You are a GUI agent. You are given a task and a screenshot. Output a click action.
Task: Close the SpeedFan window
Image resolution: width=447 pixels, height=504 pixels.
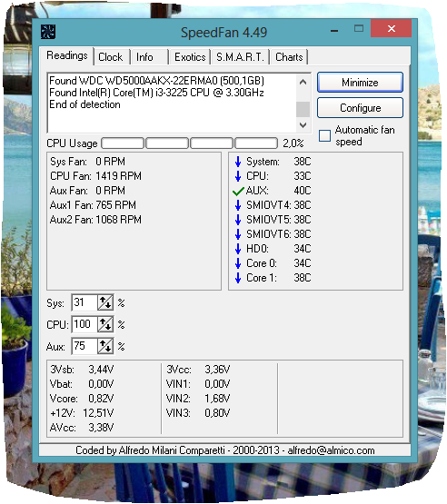click(x=391, y=29)
